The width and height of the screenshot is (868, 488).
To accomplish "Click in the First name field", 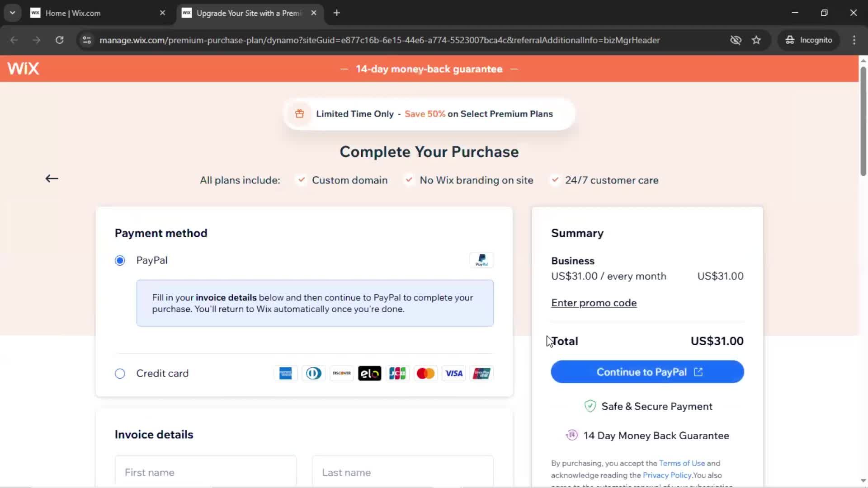I will pyautogui.click(x=206, y=472).
